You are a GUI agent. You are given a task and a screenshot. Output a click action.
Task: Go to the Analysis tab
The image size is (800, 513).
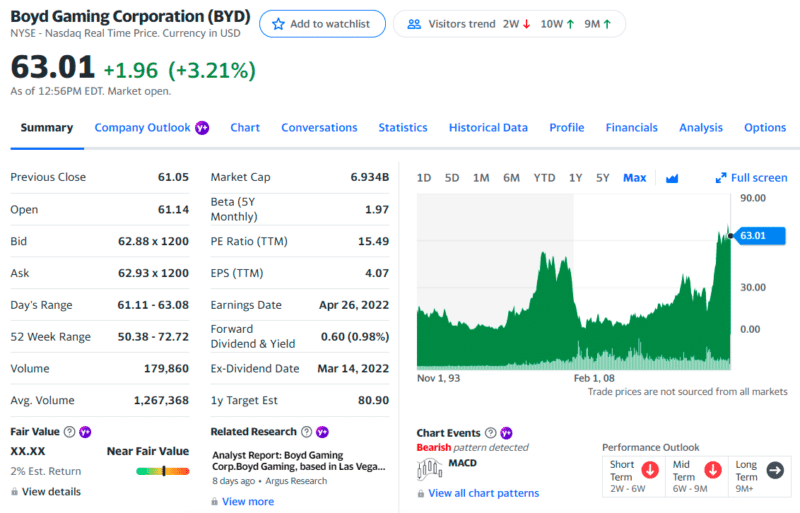pyautogui.click(x=701, y=128)
